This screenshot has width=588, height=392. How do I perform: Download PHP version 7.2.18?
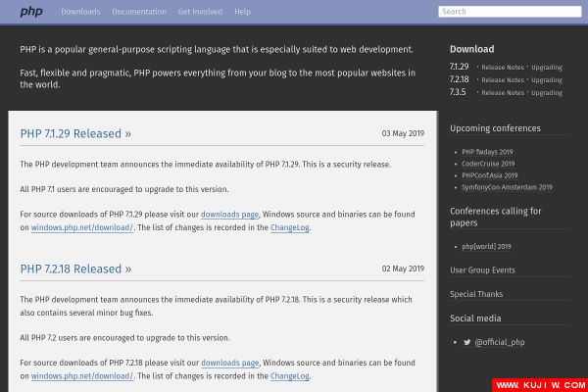click(460, 79)
